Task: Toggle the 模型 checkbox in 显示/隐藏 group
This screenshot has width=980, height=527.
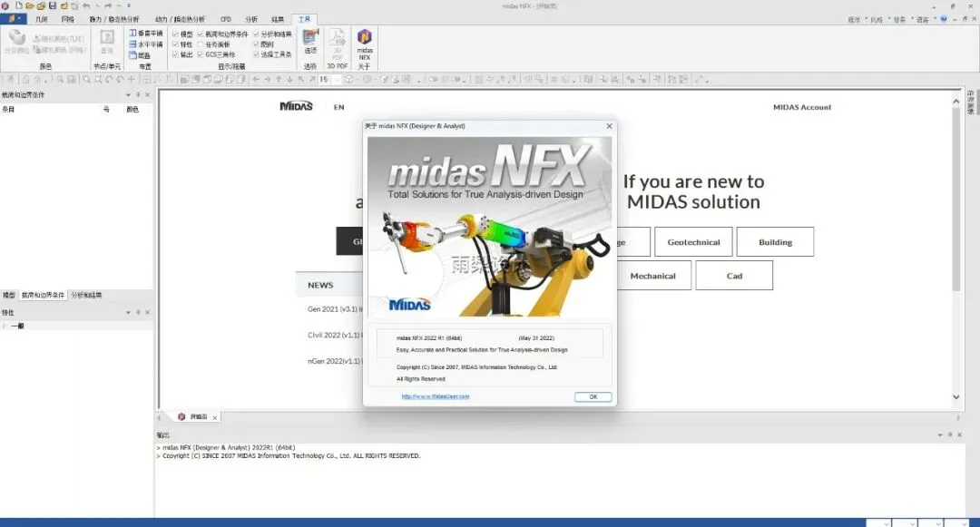Action: [x=175, y=34]
